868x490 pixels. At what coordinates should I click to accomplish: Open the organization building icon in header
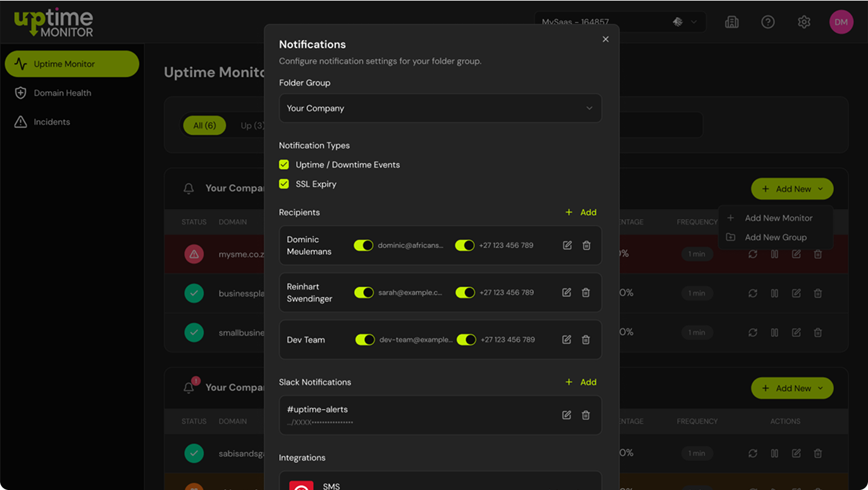(x=732, y=22)
